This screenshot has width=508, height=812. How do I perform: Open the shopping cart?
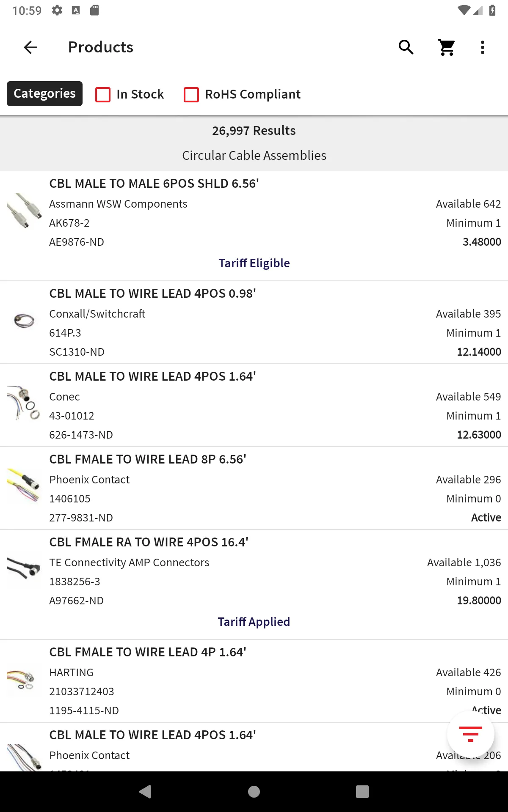447,47
